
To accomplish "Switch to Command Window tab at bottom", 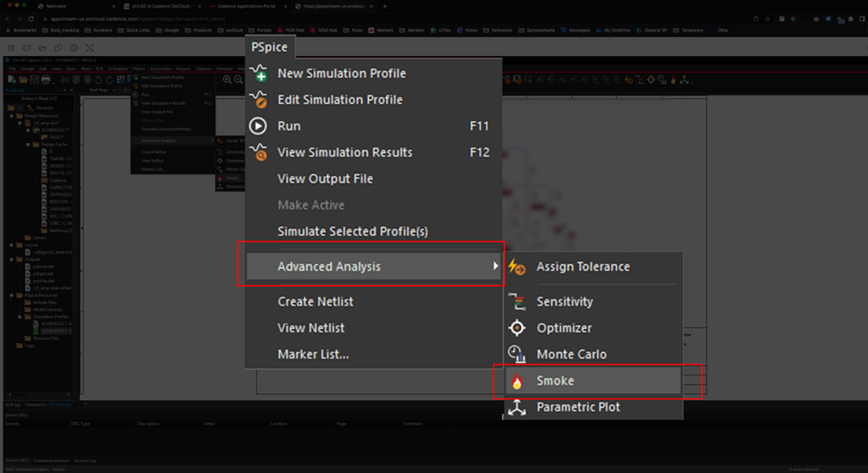I will 51,460.
